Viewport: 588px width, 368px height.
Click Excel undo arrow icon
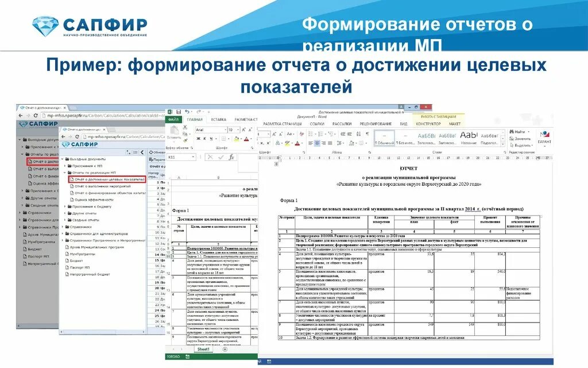click(187, 112)
